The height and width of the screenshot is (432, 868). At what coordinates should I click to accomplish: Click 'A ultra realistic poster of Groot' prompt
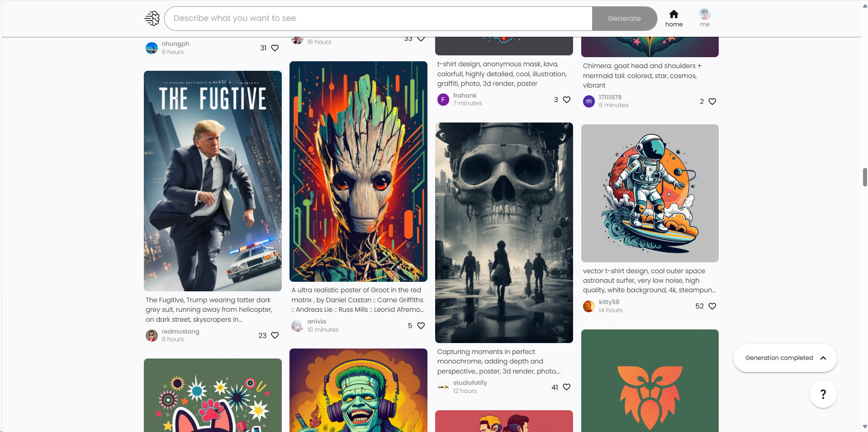pos(358,299)
